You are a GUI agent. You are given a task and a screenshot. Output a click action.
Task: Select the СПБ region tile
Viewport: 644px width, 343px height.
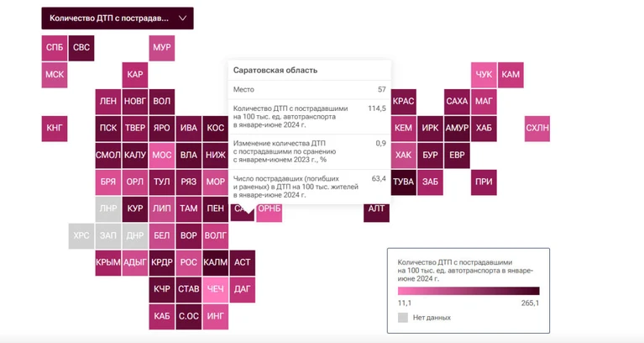[x=55, y=48]
